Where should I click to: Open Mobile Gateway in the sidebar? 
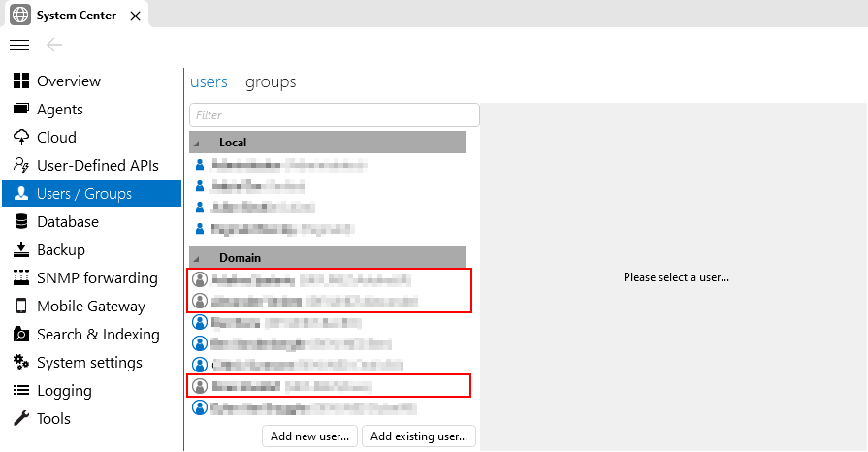point(91,307)
